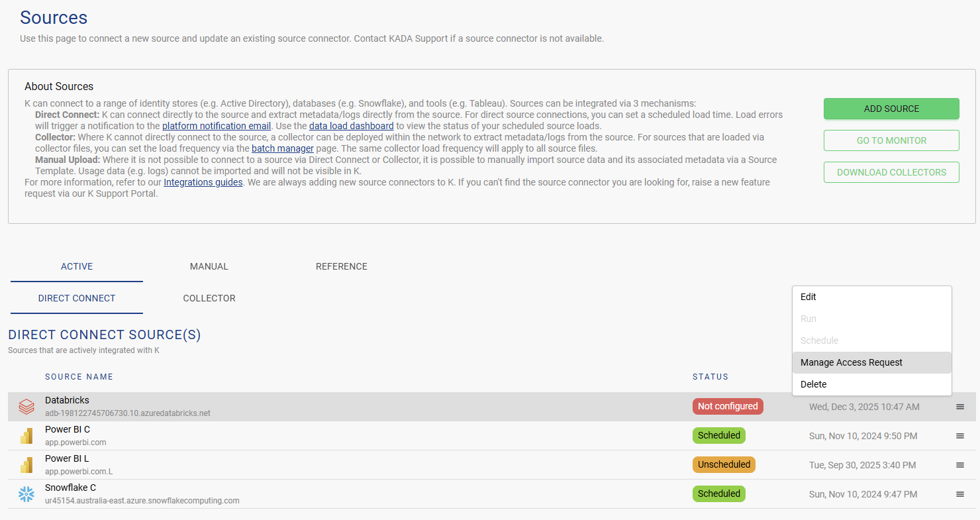The image size is (980, 520).
Task: Switch to the Reference tab
Action: click(x=341, y=266)
